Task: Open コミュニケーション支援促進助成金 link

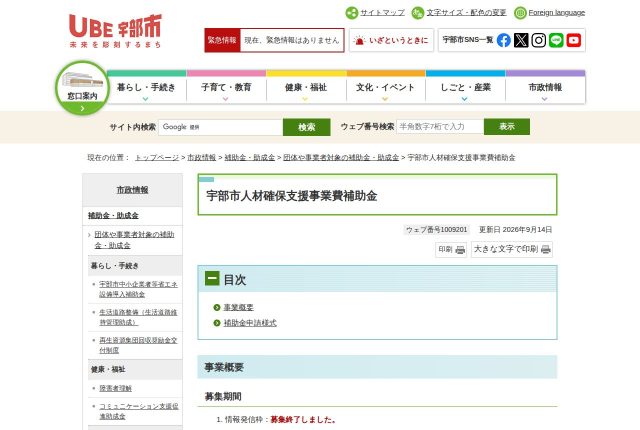Action: (139, 411)
